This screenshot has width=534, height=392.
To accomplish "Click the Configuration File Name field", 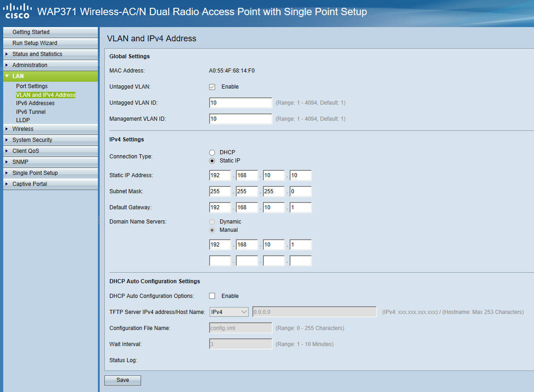I will pyautogui.click(x=240, y=328).
